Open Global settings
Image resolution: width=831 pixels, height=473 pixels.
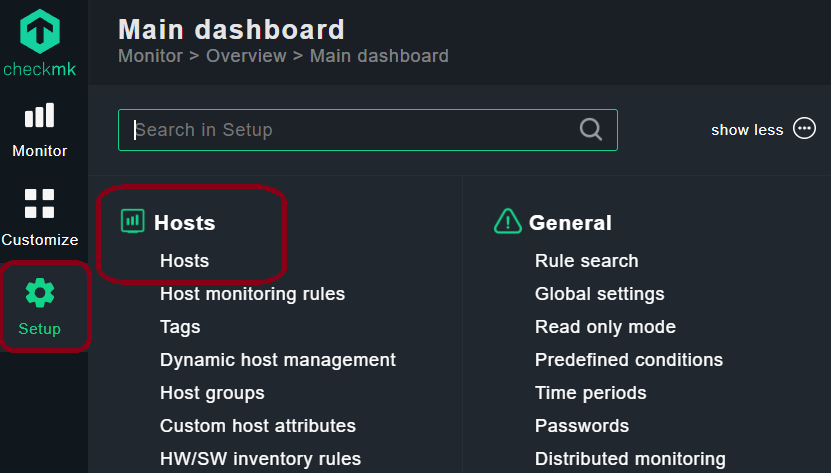click(x=599, y=294)
